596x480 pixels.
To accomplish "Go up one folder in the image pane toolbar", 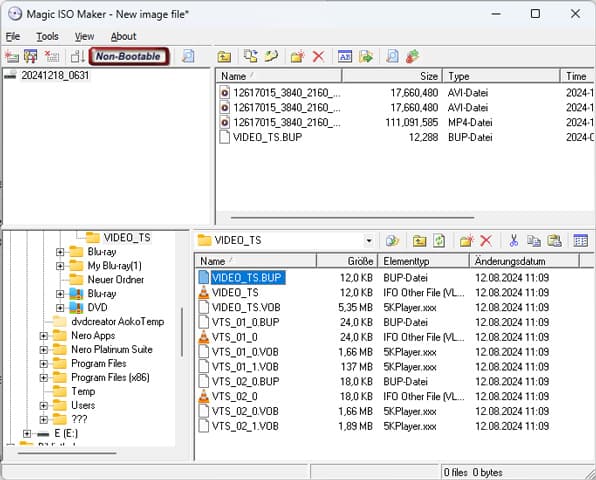I will pos(224,57).
